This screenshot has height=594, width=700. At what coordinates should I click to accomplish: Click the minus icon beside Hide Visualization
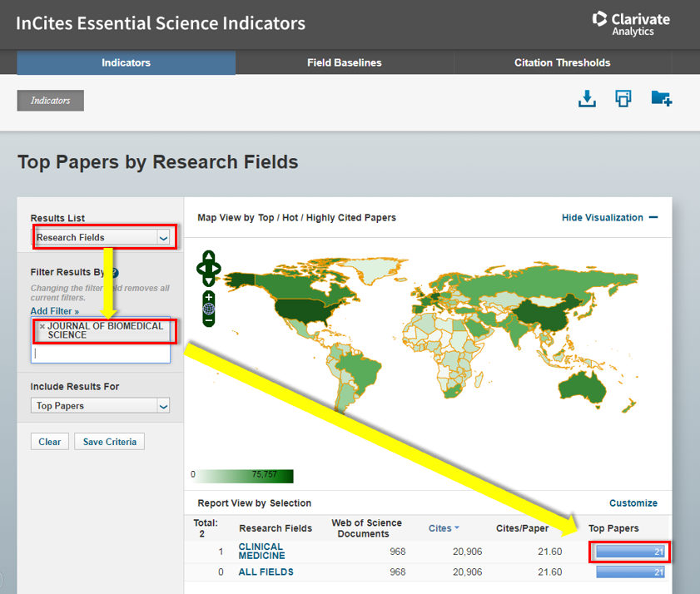[653, 217]
